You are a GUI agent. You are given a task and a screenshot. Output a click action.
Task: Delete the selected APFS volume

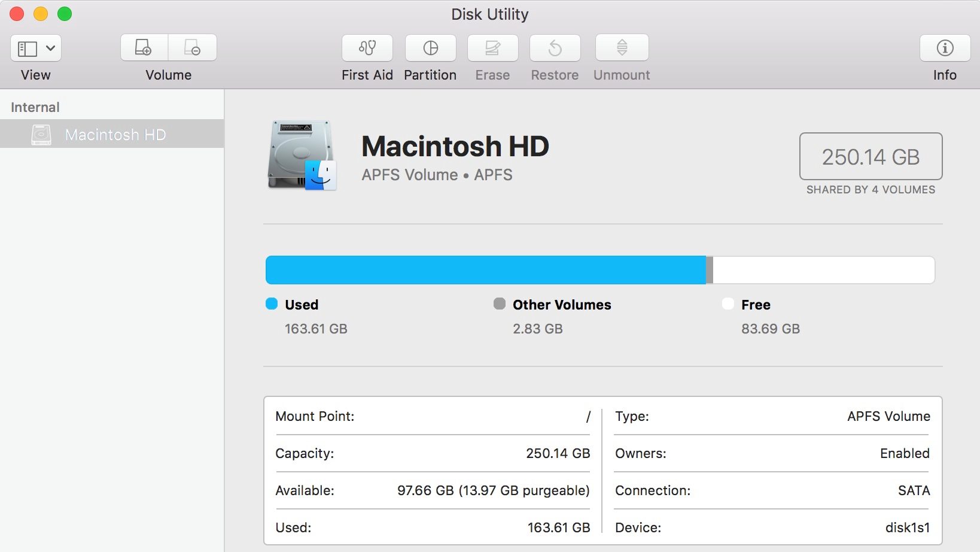point(193,47)
